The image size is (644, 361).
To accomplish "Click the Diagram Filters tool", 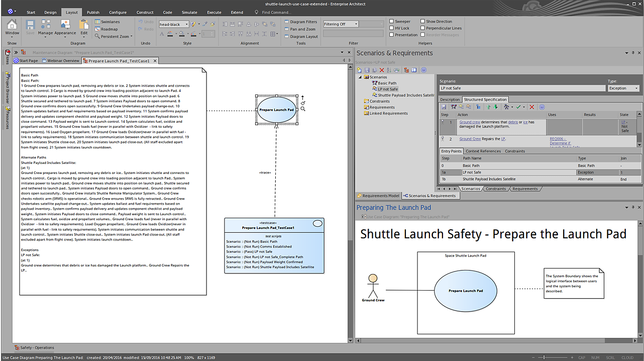I will [x=300, y=22].
